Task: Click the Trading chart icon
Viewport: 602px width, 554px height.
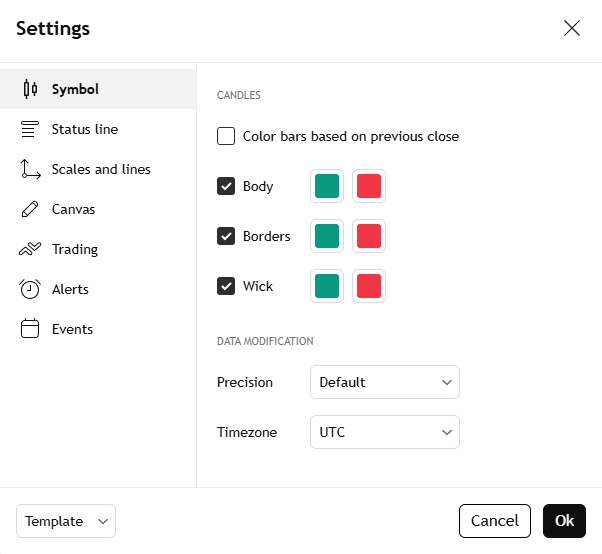Action: pyautogui.click(x=30, y=249)
